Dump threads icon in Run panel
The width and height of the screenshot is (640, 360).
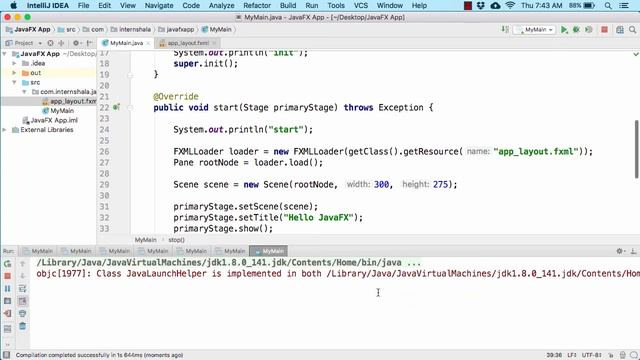click(x=7, y=301)
